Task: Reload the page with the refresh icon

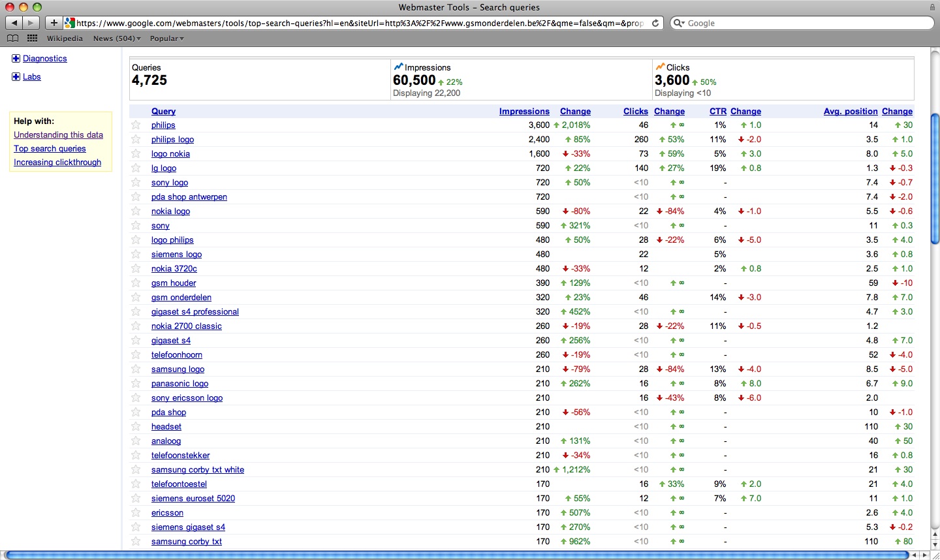Action: [655, 23]
